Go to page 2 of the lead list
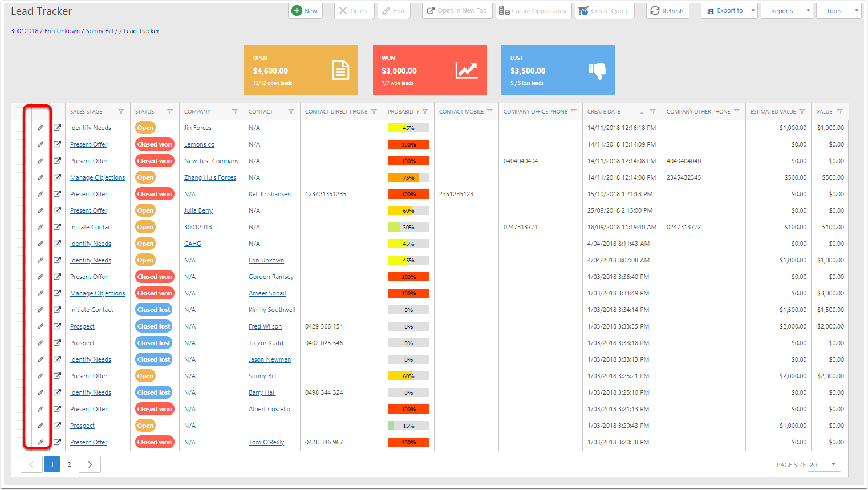This screenshot has height=490, width=868. click(x=69, y=464)
